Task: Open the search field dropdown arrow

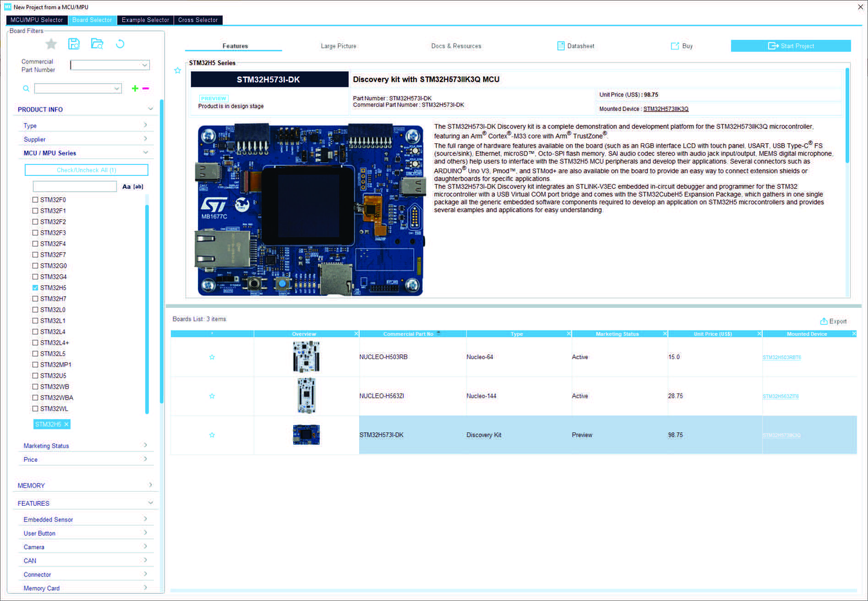Action: click(117, 88)
